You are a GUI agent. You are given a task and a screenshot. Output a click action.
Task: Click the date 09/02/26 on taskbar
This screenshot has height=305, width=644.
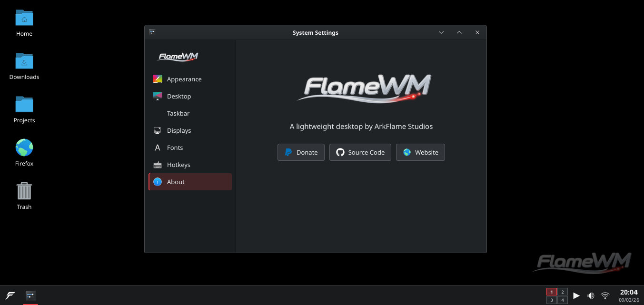click(629, 300)
